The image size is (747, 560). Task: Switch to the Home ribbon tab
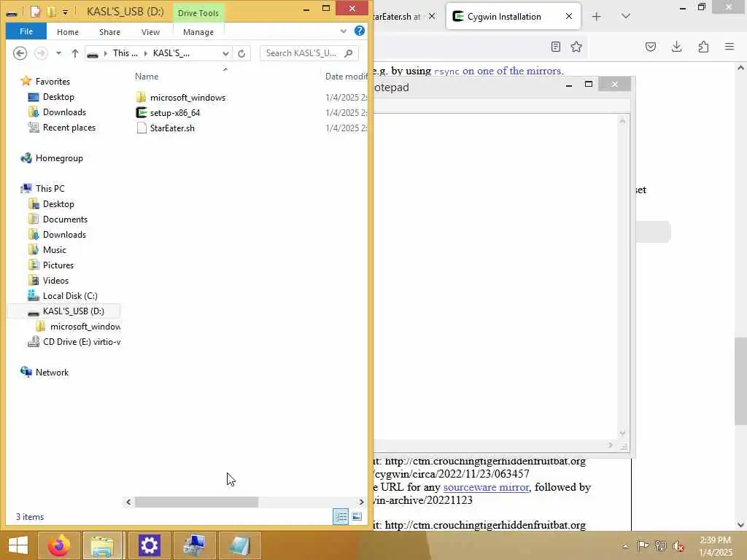click(x=68, y=32)
